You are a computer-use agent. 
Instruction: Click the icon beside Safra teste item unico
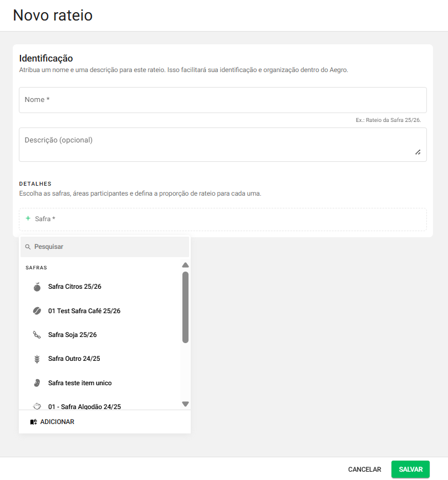coord(37,383)
